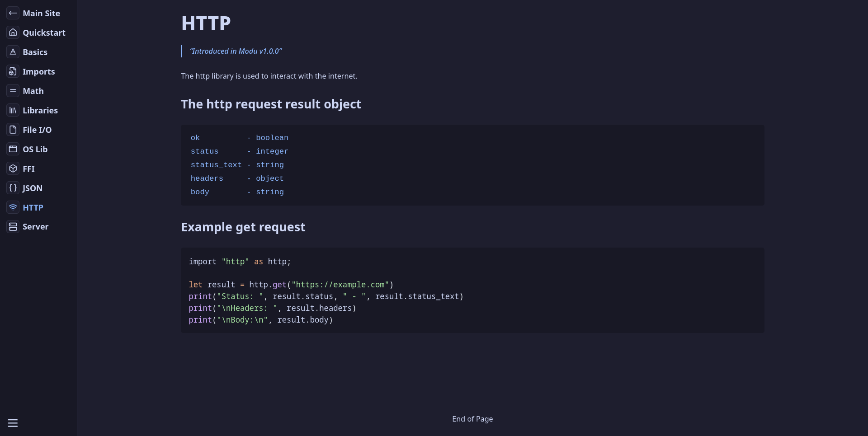
Task: Click the Main Site back arrow icon
Action: click(13, 13)
